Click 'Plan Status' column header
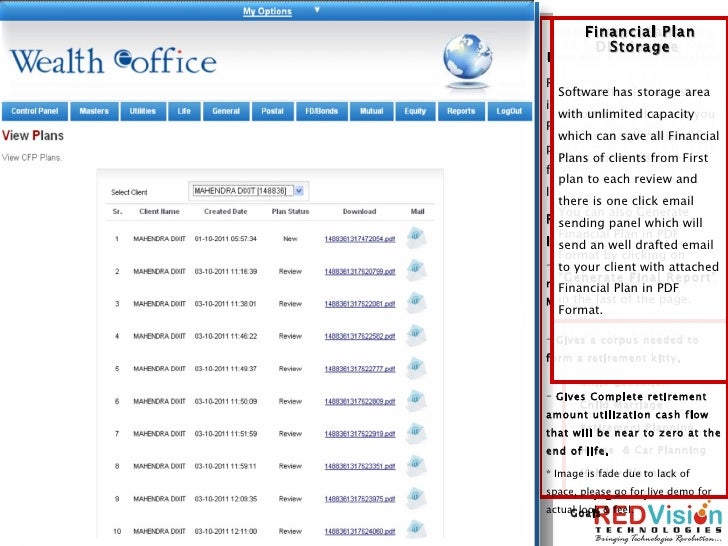728x546 pixels. (x=290, y=211)
